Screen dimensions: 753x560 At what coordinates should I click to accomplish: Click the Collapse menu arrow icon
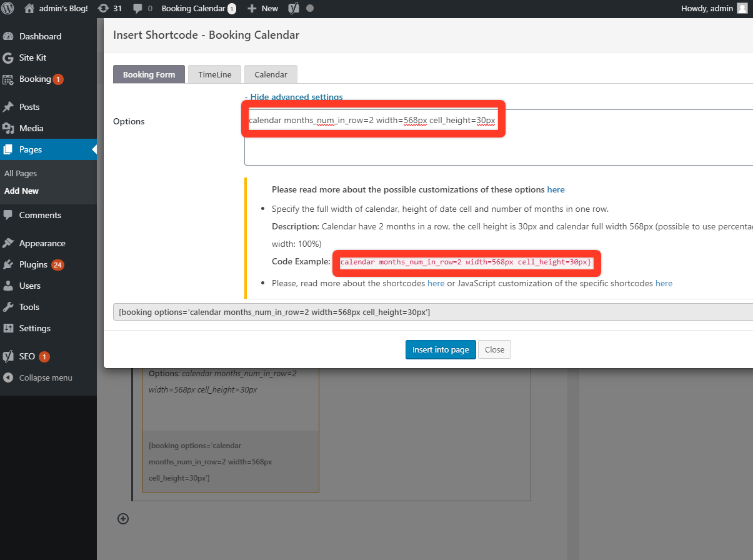click(8, 377)
